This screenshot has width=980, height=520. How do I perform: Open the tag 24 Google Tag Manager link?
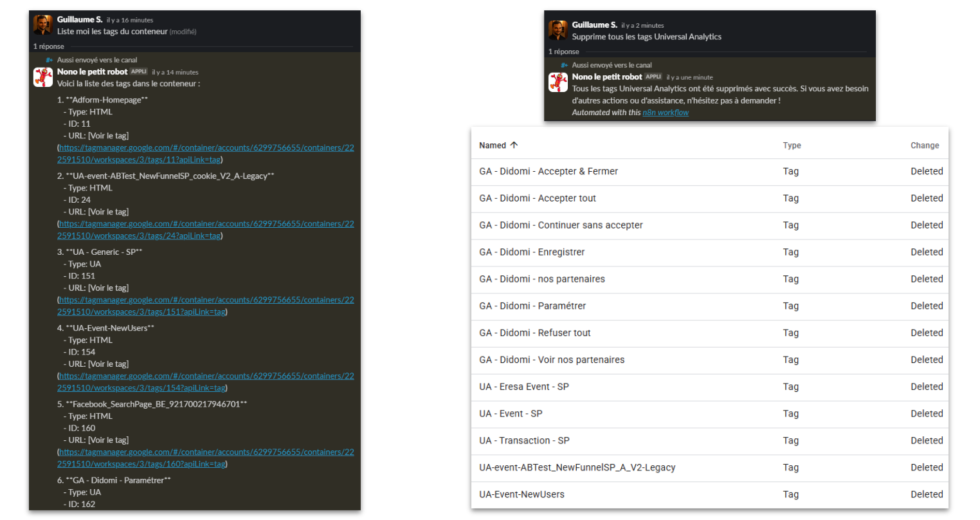pyautogui.click(x=206, y=230)
